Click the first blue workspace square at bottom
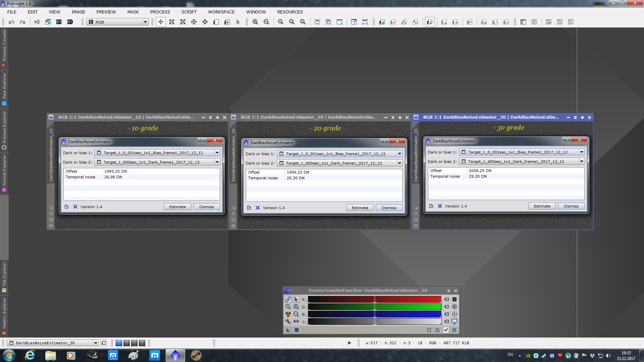 tap(119, 343)
